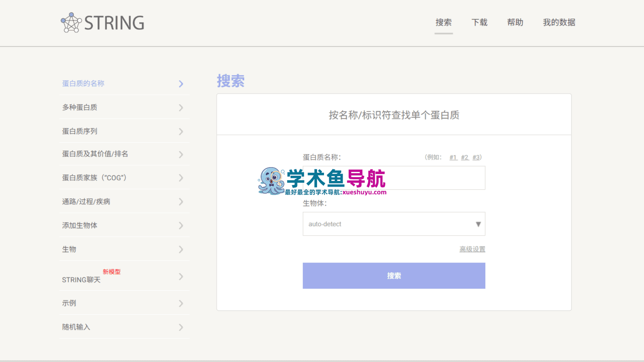Click chevron arrow beside 随机输入
The width and height of the screenshot is (644, 362).
181,327
